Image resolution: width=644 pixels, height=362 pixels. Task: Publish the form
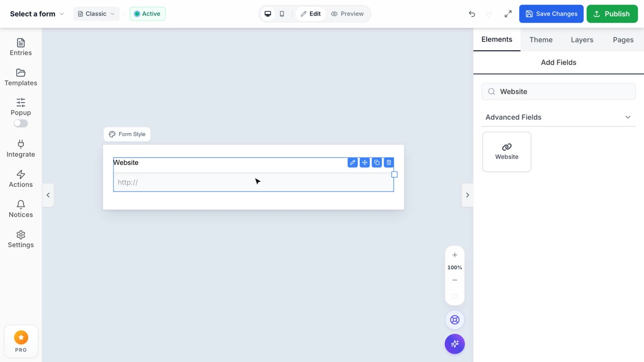point(612,14)
